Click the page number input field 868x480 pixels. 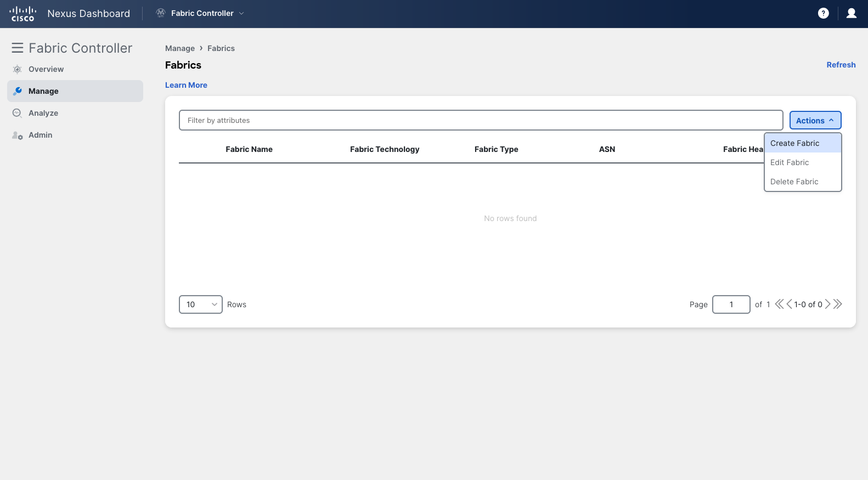[731, 304]
